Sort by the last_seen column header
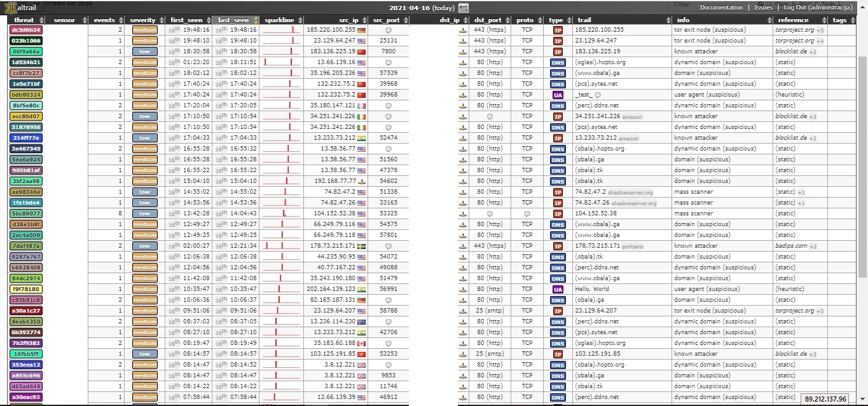This screenshot has height=406, width=868. pos(236,20)
